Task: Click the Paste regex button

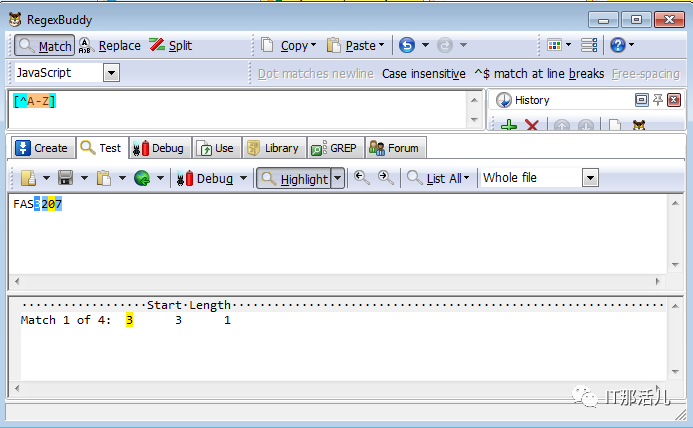Action: 352,46
